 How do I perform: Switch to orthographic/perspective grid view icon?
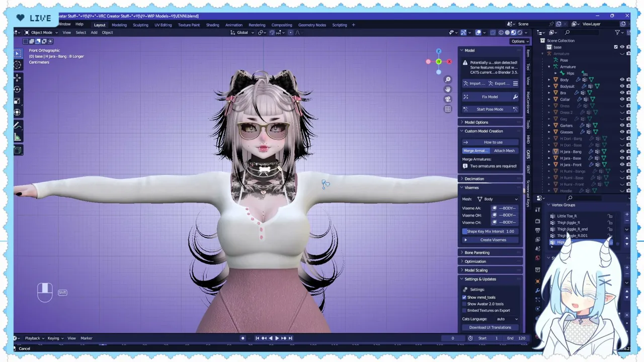point(448,109)
